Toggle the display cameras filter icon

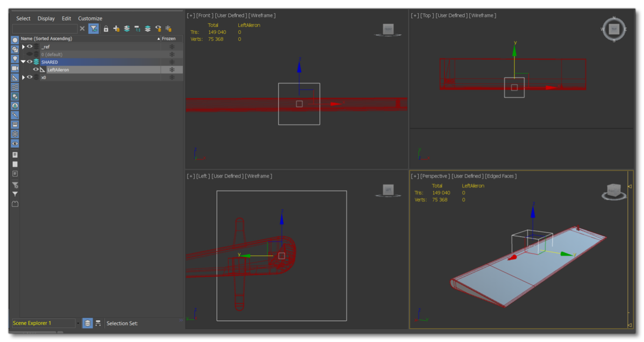(15, 68)
